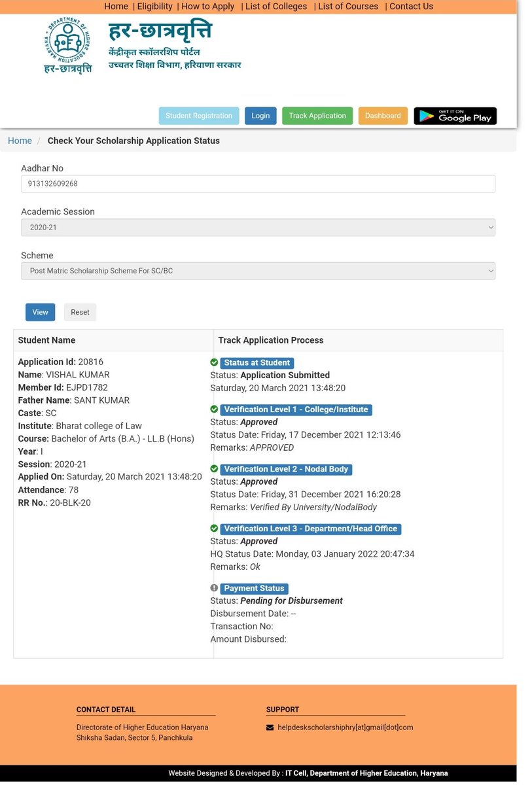This screenshot has height=785, width=532.
Task: Click the RR No. 20-BLK-20 text
Action: [54, 502]
